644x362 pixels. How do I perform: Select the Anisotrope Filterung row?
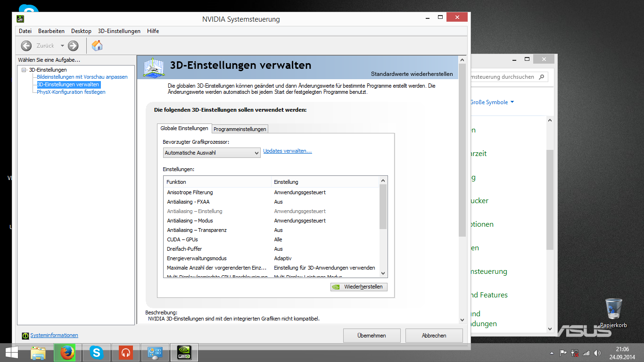[x=272, y=192]
